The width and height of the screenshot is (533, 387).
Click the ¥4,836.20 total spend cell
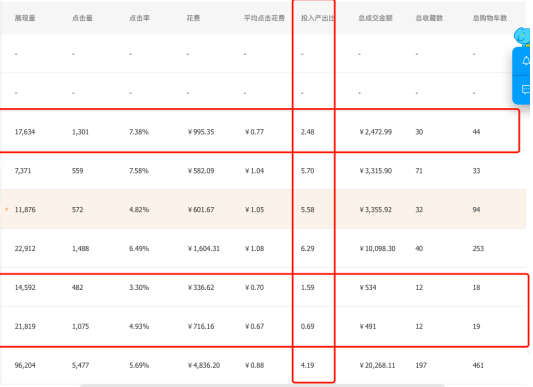click(204, 365)
